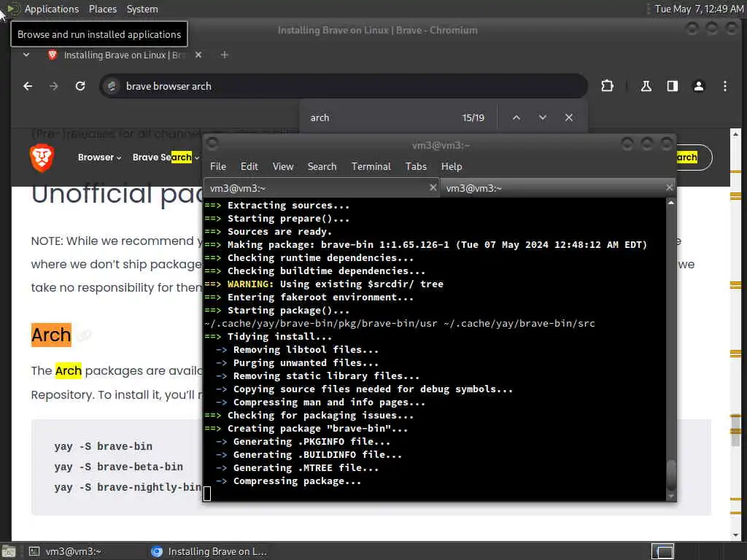This screenshot has height=560, width=747.
Task: Open the Chrome Labs flask icon
Action: coord(646,86)
